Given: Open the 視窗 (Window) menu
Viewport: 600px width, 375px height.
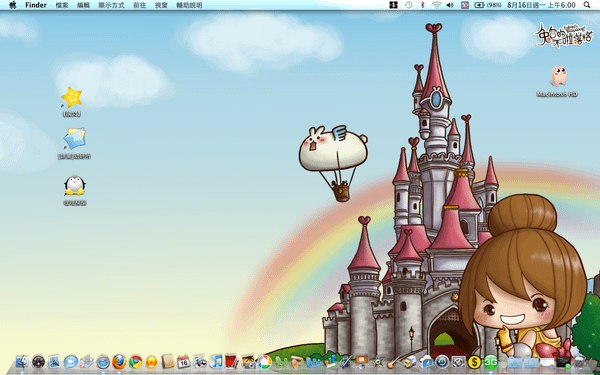Looking at the screenshot, I should click(x=161, y=5).
